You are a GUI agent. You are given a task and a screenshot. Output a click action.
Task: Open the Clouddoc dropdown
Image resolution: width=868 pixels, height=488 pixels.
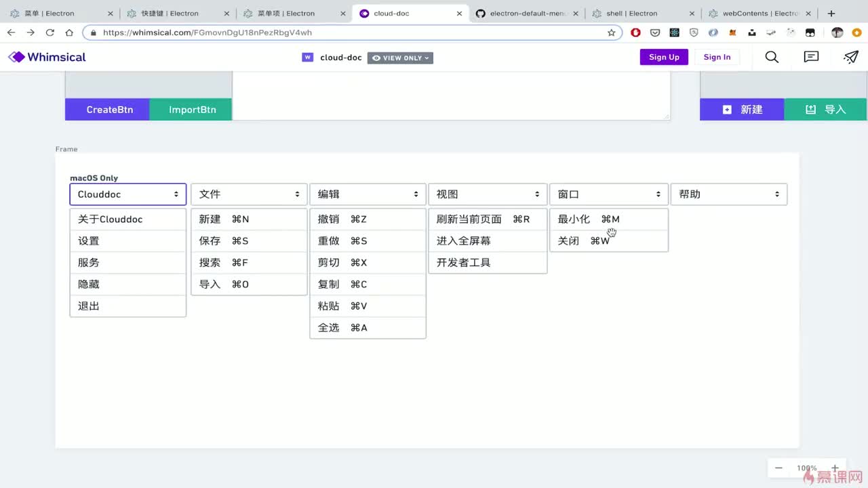(127, 194)
